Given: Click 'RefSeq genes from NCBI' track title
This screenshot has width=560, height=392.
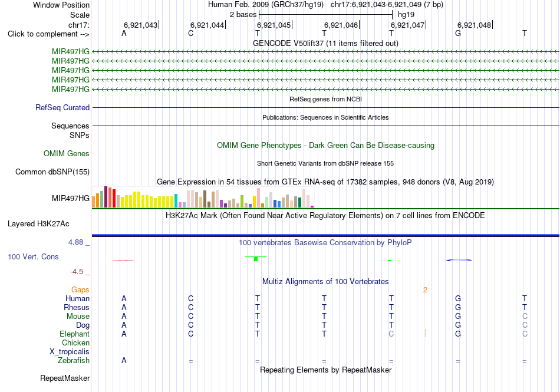Looking at the screenshot, I should click(x=325, y=99).
